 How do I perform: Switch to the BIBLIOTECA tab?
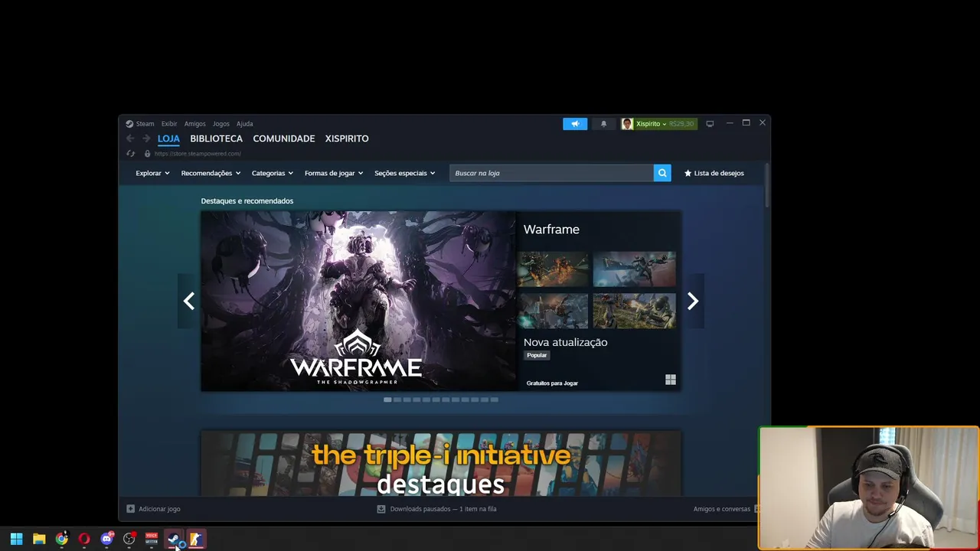click(216, 139)
